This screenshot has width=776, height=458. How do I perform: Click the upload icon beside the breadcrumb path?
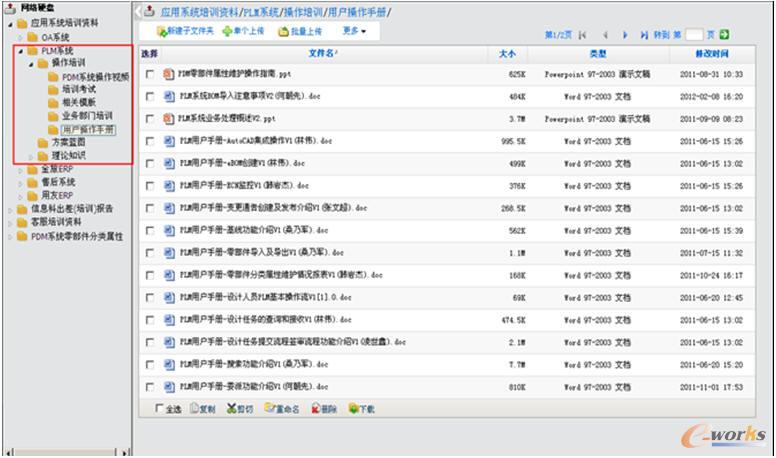[149, 11]
